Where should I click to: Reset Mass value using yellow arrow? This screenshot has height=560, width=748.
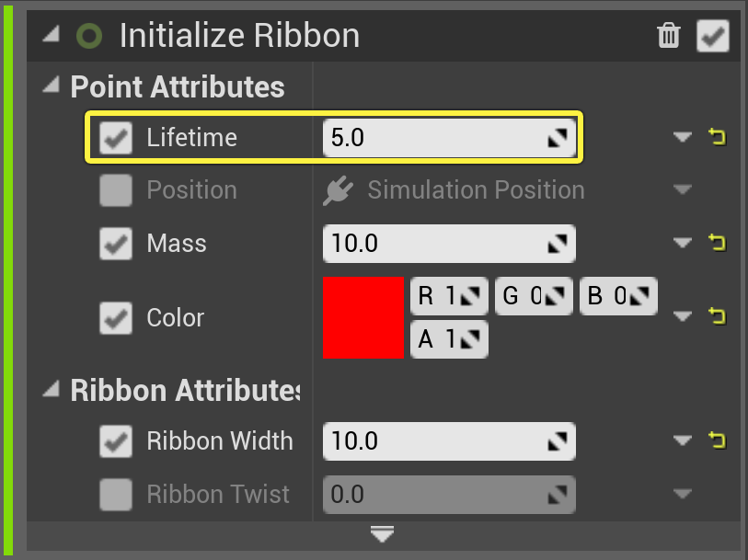point(717,243)
